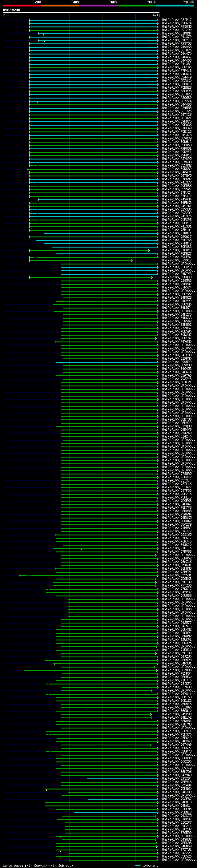197x868 pixels.
Task: Select hit label UniRef100_P47943
Action: 177,775
